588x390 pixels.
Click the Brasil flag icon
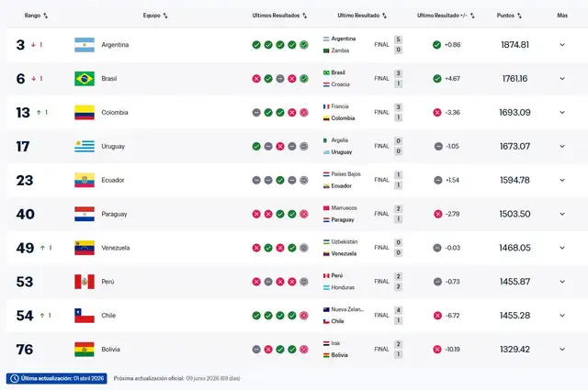point(85,79)
